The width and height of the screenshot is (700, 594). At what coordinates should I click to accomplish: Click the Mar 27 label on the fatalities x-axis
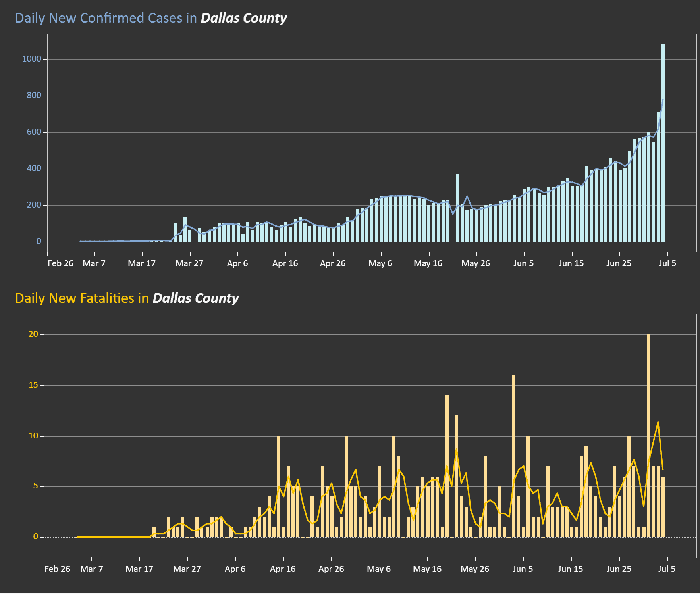(187, 569)
